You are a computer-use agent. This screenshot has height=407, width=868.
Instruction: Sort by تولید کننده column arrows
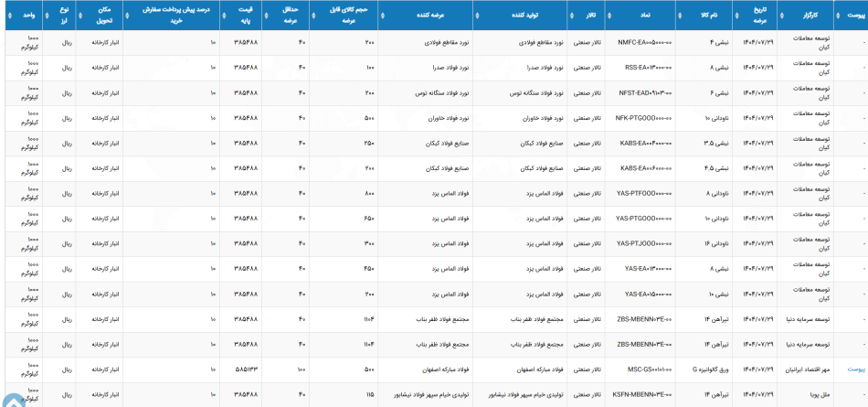click(478, 15)
